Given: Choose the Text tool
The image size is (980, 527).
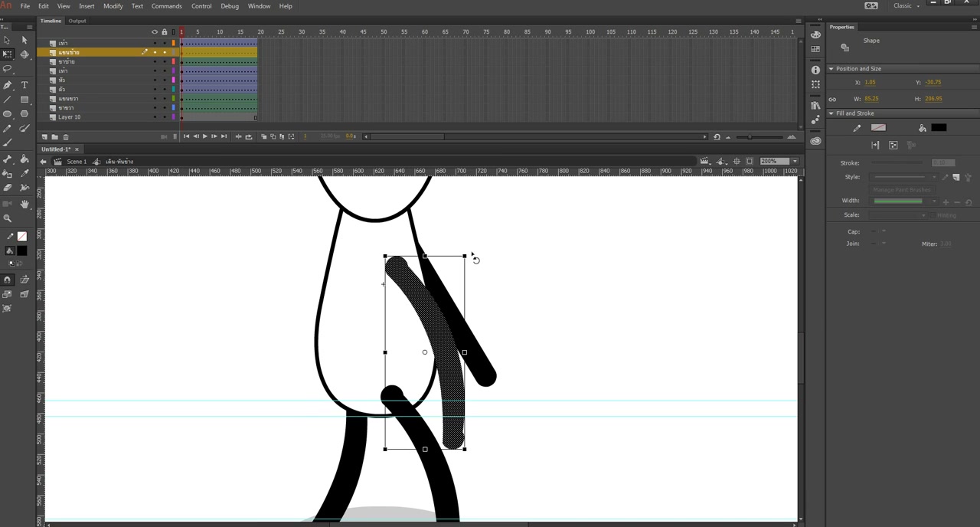Looking at the screenshot, I should point(24,85).
